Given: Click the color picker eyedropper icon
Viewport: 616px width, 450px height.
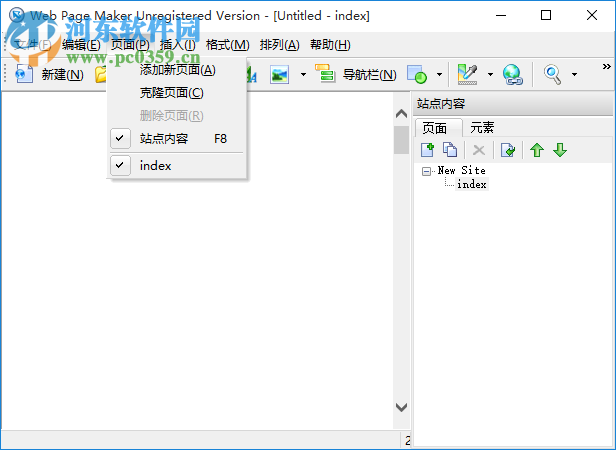Looking at the screenshot, I should 468,74.
